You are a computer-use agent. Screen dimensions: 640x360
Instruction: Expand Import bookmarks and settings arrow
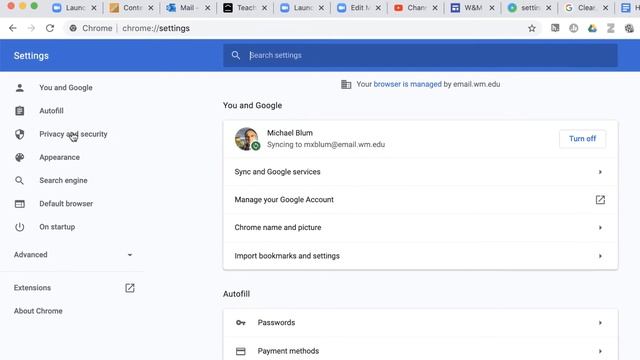[x=600, y=256]
